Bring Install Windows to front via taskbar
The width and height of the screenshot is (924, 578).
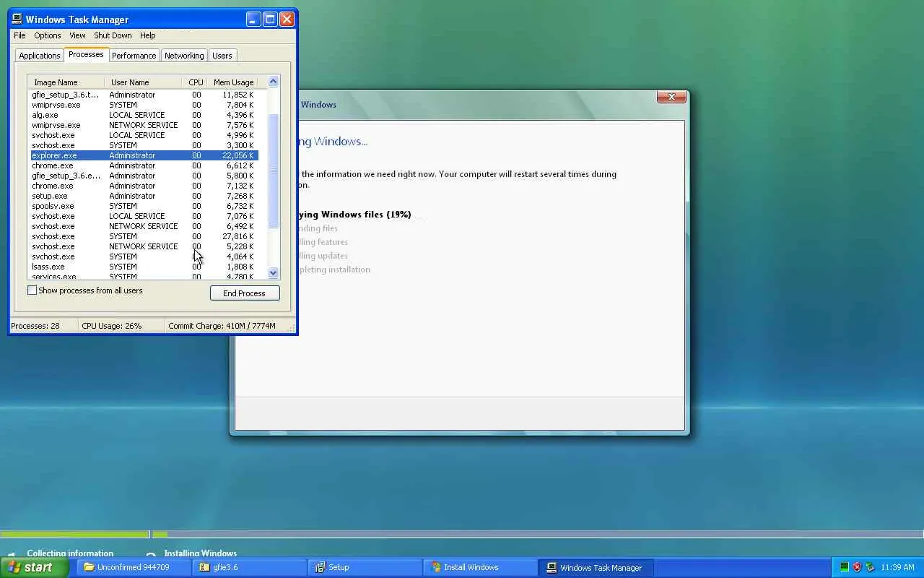coord(481,567)
